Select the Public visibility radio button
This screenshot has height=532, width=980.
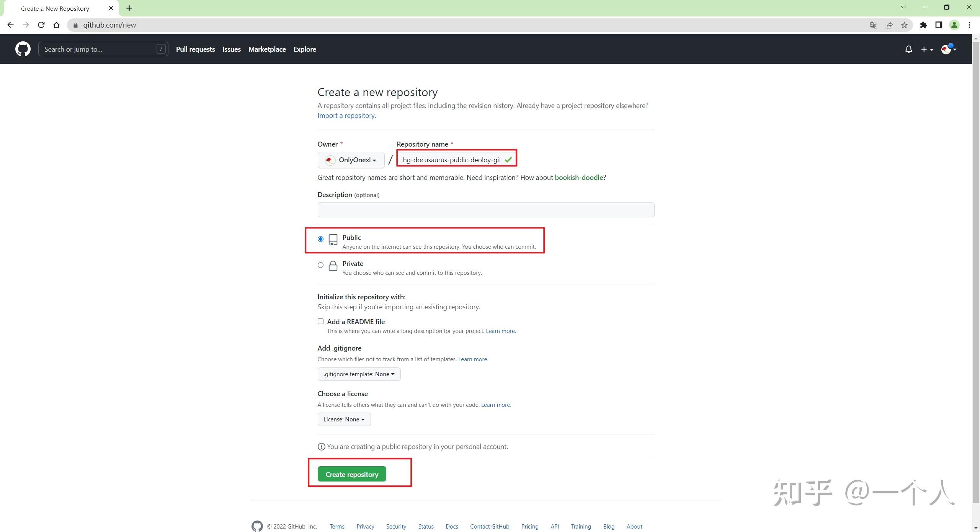(x=320, y=239)
